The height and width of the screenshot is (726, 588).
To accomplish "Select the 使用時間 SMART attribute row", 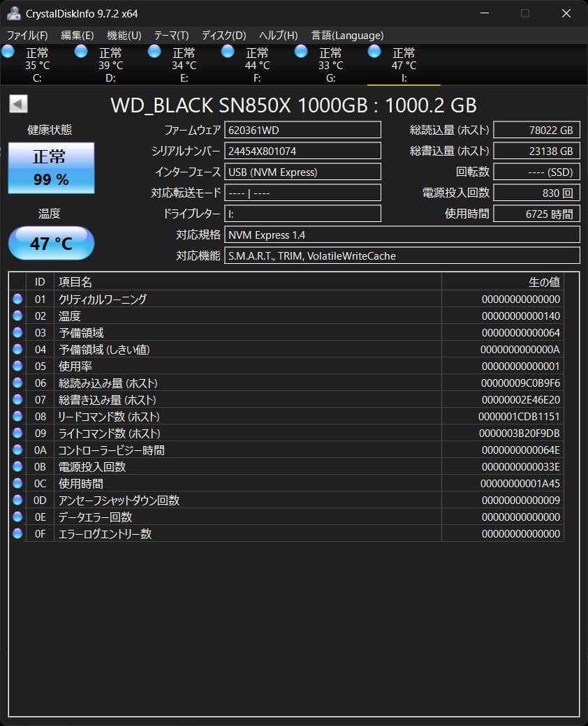I will click(210, 483).
